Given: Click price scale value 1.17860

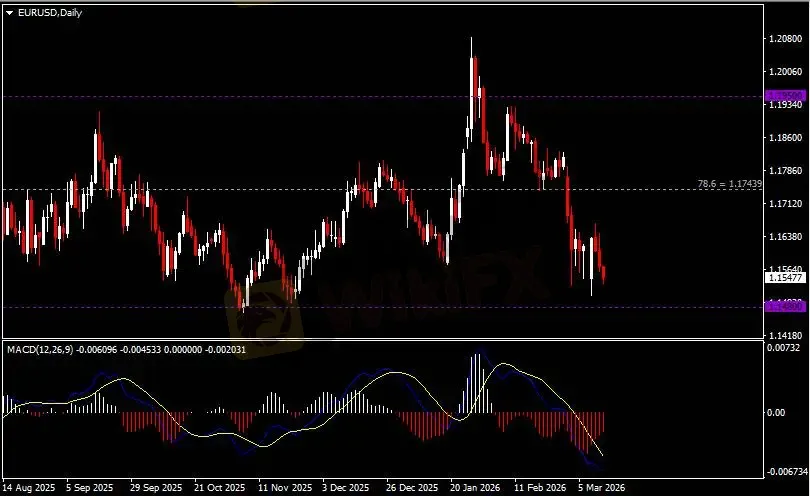Looking at the screenshot, I should click(x=785, y=171).
